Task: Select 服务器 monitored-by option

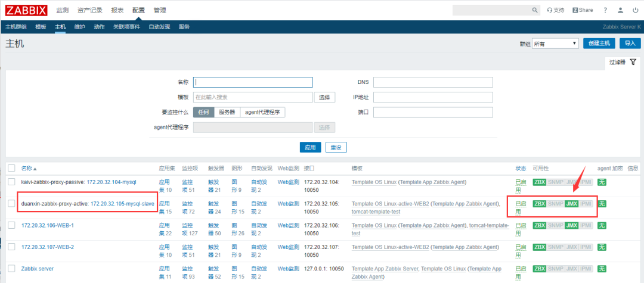Action: pyautogui.click(x=227, y=113)
